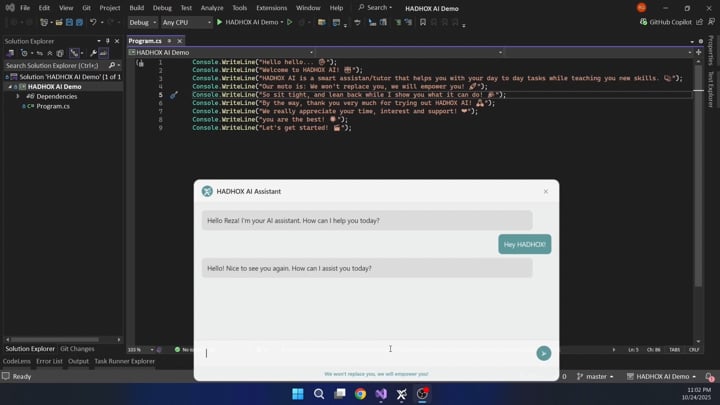
Task: Open the File menu
Action: click(25, 8)
